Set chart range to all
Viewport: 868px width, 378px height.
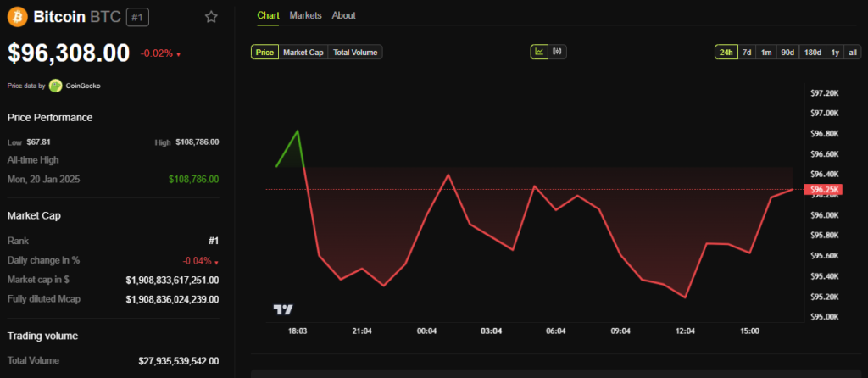[x=853, y=52]
